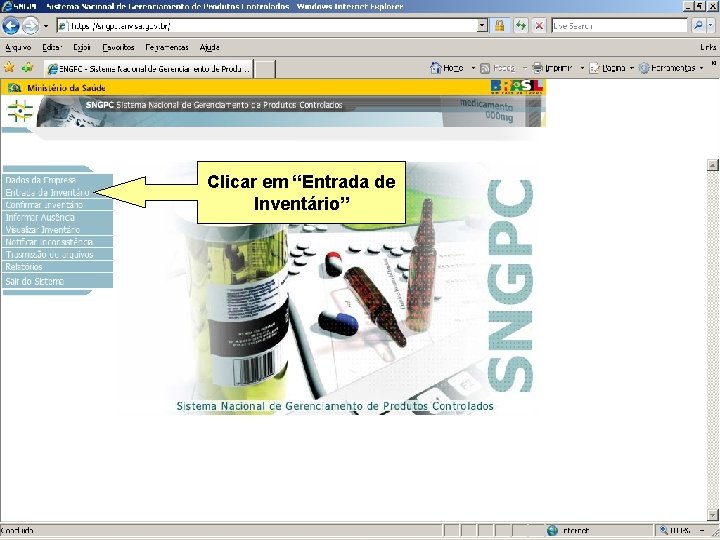Click the Internet Explorer title bar icon
The width and height of the screenshot is (720, 540).
[6, 6]
